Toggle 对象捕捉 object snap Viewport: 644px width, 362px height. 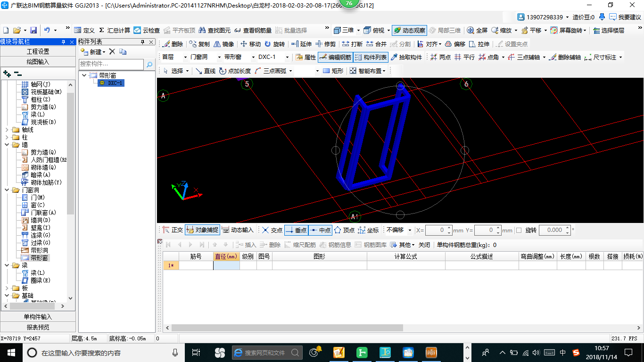(x=202, y=230)
